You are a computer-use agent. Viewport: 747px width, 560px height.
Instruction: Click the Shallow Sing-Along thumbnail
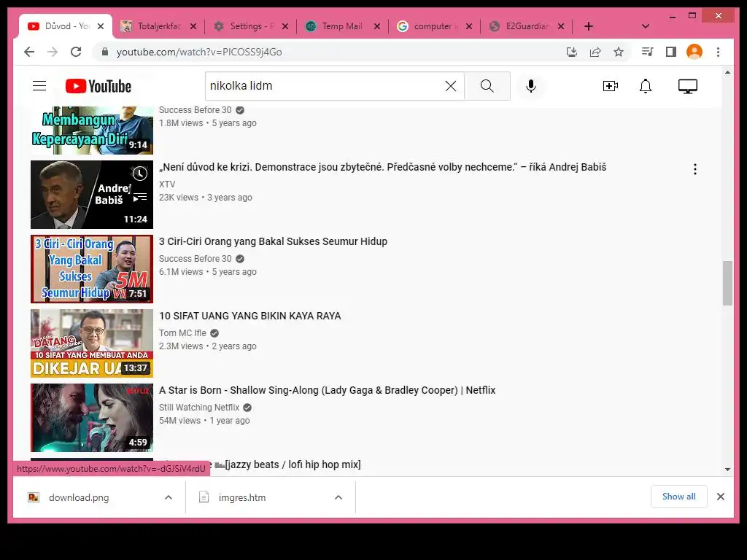(x=92, y=418)
